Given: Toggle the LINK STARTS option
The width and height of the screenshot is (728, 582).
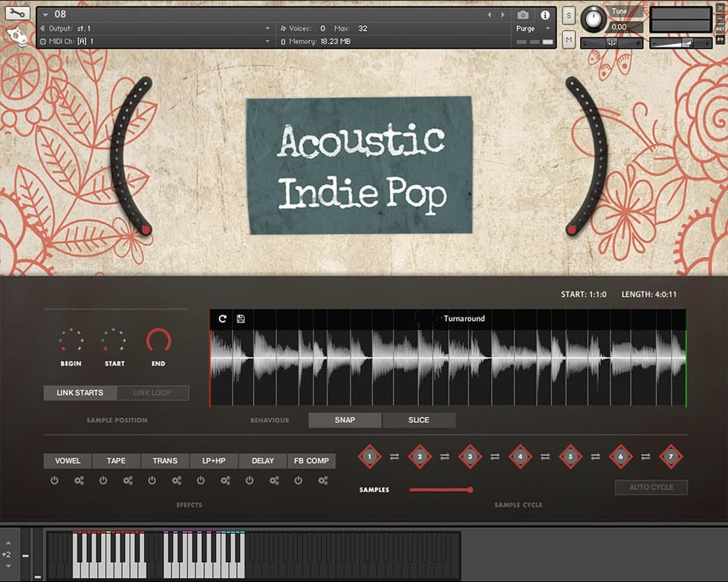Looking at the screenshot, I should pyautogui.click(x=80, y=393).
